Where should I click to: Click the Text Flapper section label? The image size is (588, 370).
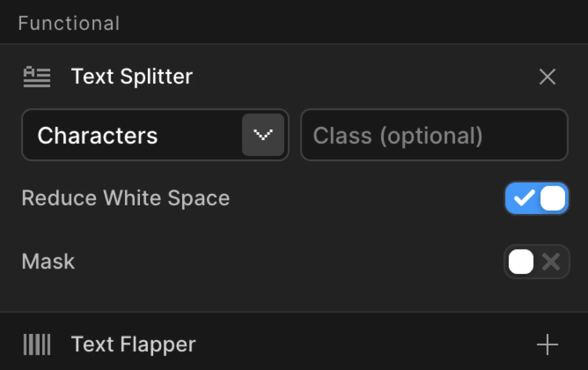[133, 344]
